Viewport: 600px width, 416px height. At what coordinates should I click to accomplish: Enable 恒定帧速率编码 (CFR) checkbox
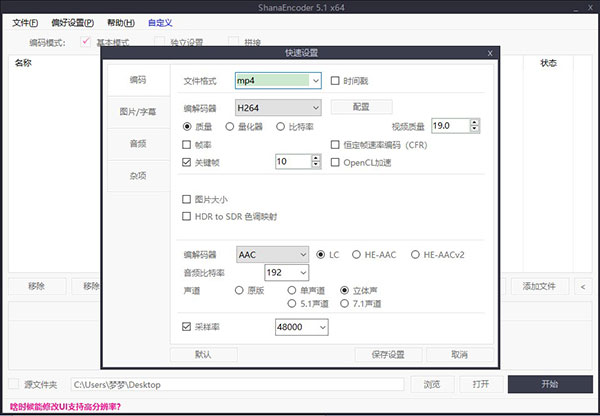pyautogui.click(x=335, y=145)
